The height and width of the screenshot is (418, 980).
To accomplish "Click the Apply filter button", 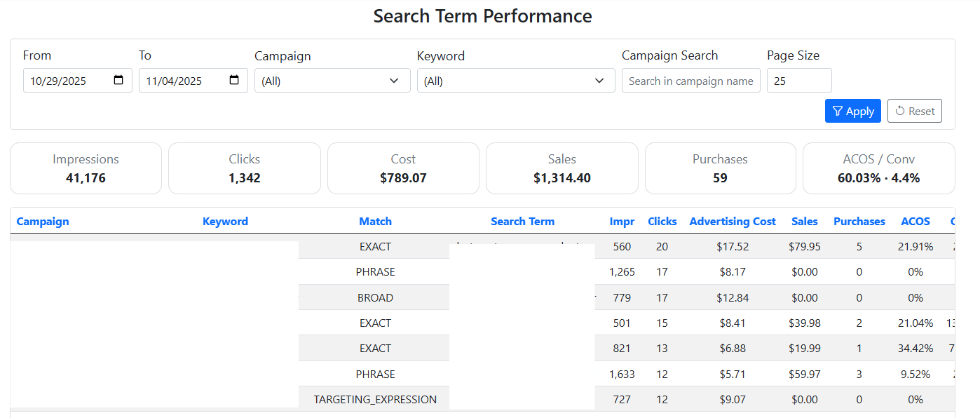I will 852,111.
